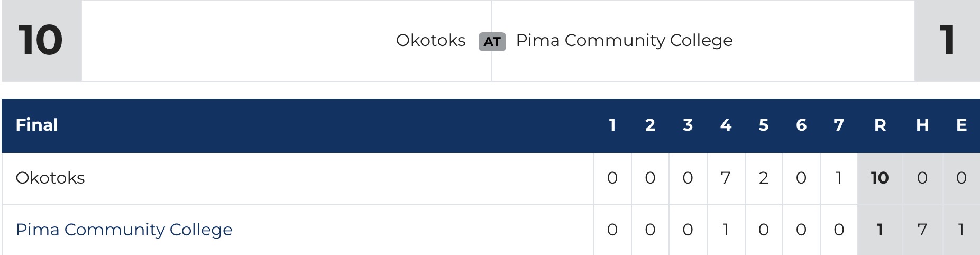Click Pima Community College in header matchup
The height and width of the screenshot is (255, 980).
coord(624,40)
